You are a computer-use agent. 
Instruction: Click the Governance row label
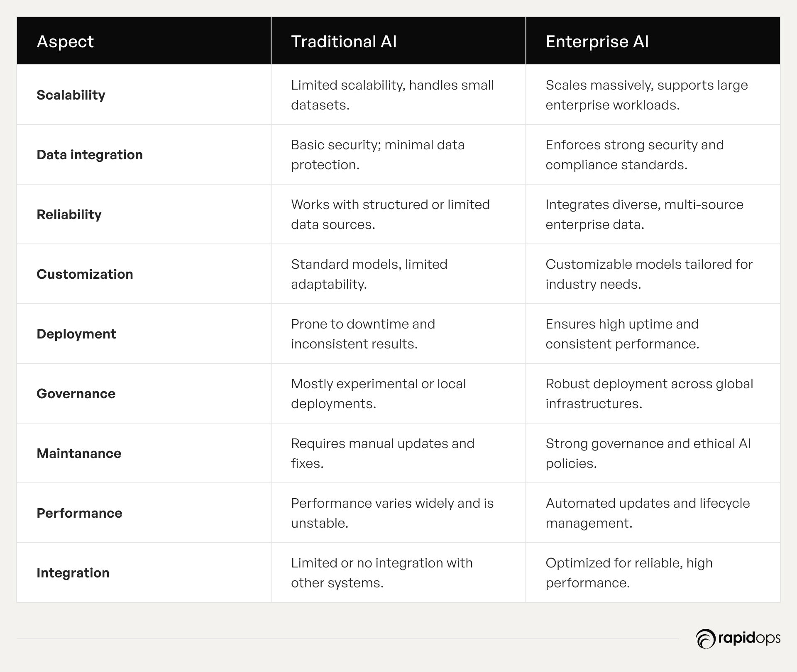click(76, 394)
